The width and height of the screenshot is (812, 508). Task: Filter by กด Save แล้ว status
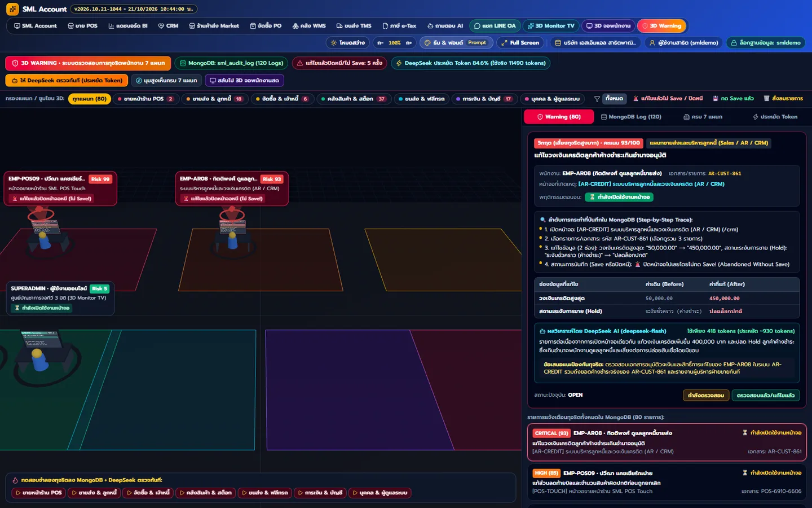click(x=733, y=99)
